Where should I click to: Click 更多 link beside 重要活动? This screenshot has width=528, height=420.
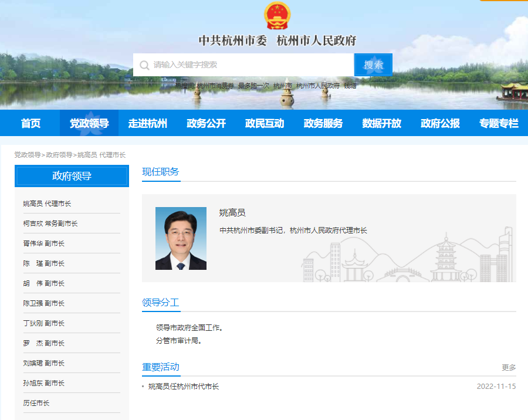pos(509,368)
